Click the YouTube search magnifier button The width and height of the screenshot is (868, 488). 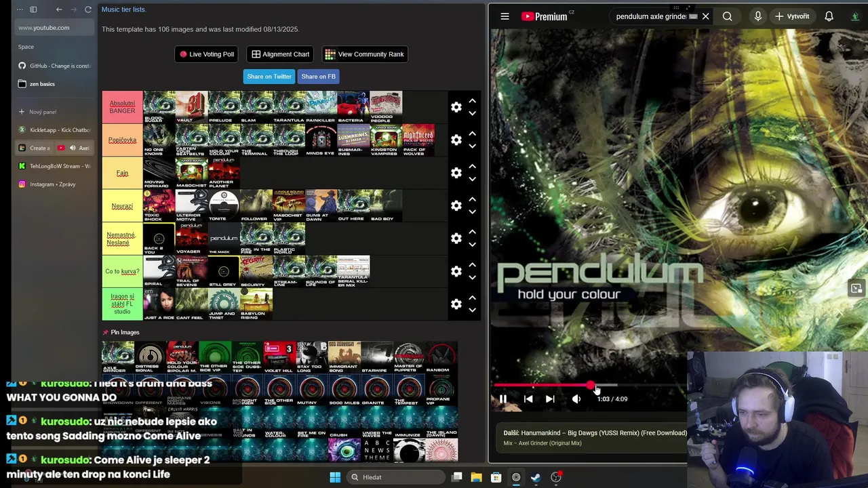(x=727, y=16)
